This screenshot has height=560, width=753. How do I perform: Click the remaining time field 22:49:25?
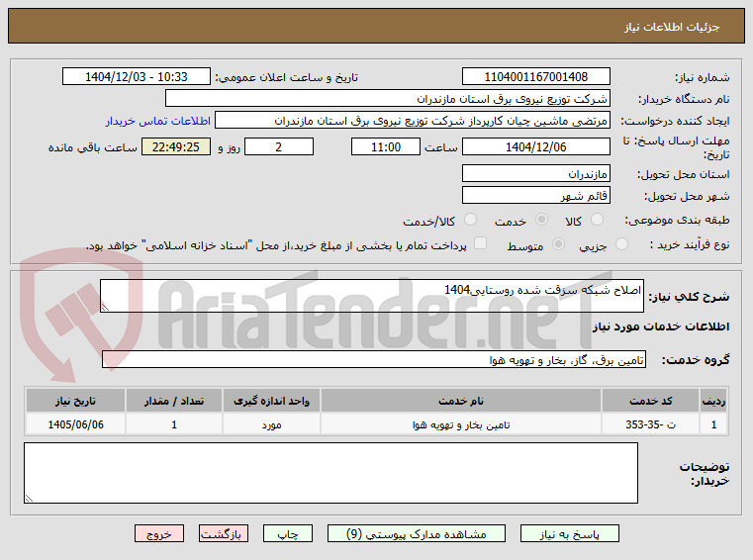[176, 146]
